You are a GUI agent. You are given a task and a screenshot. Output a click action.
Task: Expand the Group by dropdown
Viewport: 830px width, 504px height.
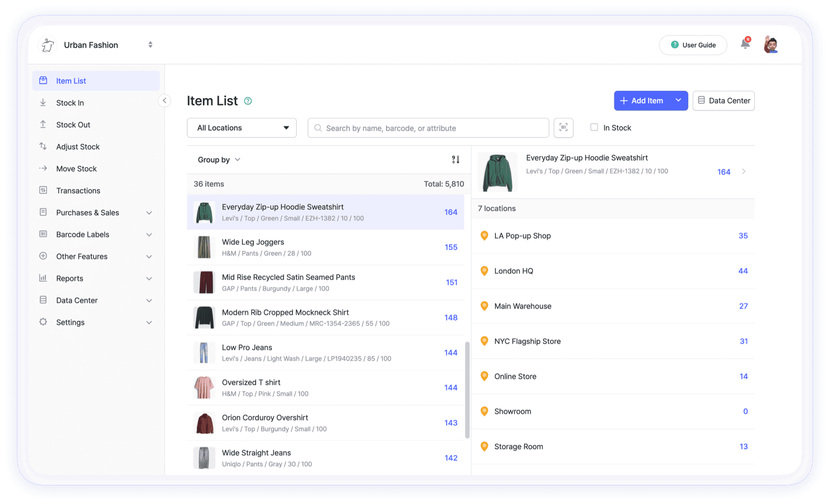[219, 160]
